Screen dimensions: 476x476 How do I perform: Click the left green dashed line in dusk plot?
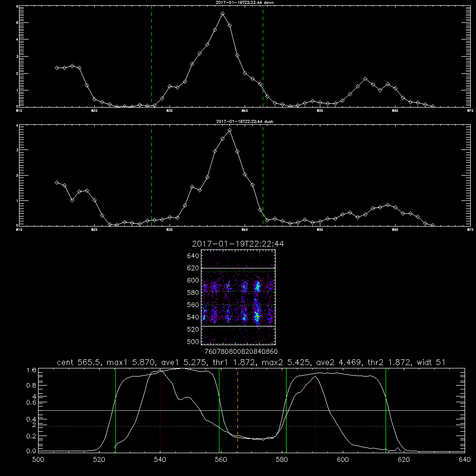[x=151, y=175]
